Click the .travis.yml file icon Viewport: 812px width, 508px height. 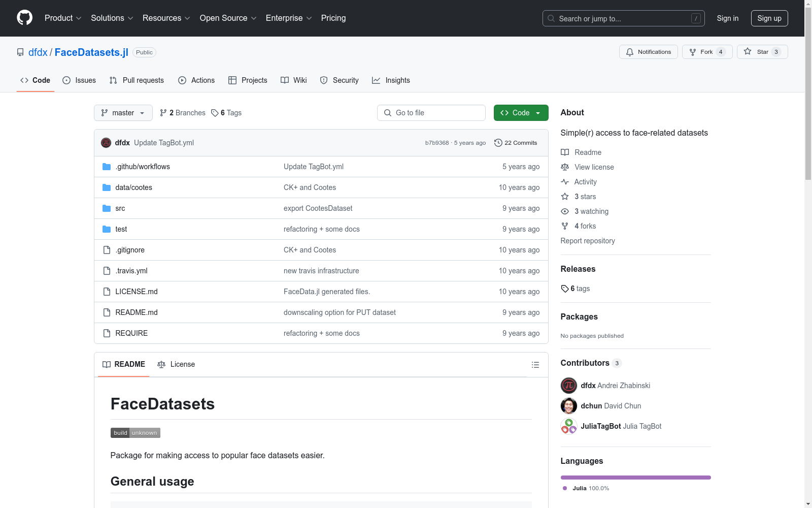[x=107, y=271]
